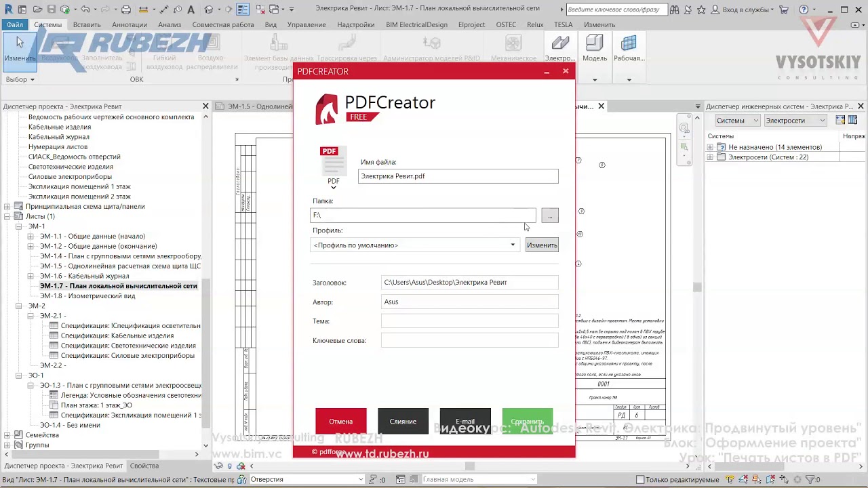
Task: Open the Файл menu
Action: [14, 24]
